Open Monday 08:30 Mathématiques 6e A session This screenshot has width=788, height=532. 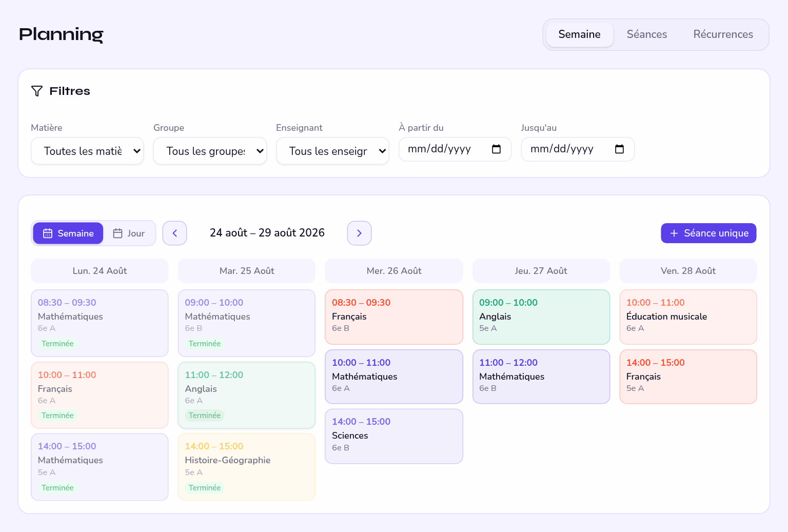pyautogui.click(x=100, y=323)
